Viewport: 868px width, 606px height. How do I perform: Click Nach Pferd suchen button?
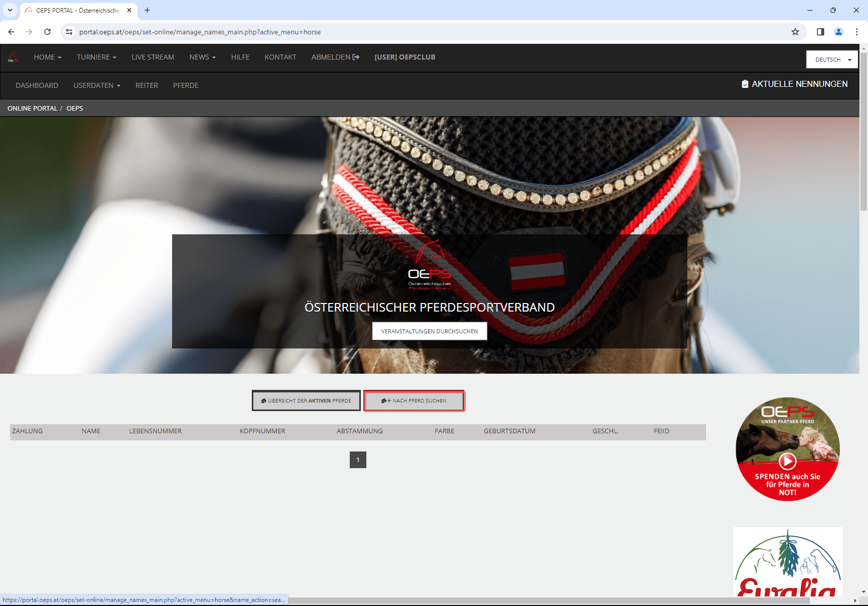414,401
